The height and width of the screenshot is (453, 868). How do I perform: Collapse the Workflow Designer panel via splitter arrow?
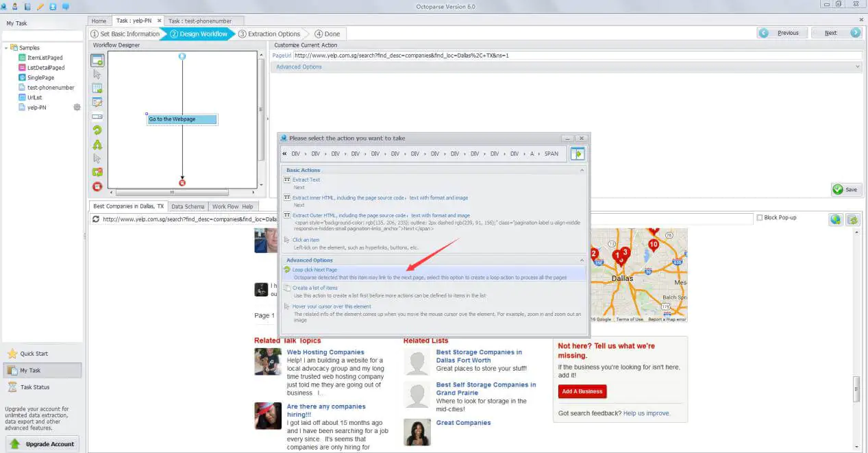point(268,119)
